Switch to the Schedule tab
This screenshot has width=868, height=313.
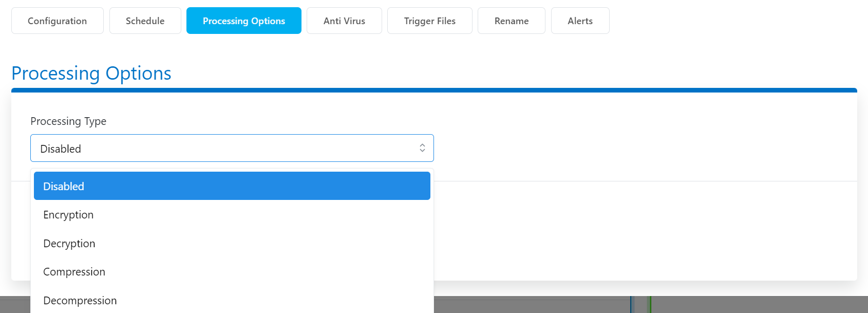pyautogui.click(x=145, y=21)
